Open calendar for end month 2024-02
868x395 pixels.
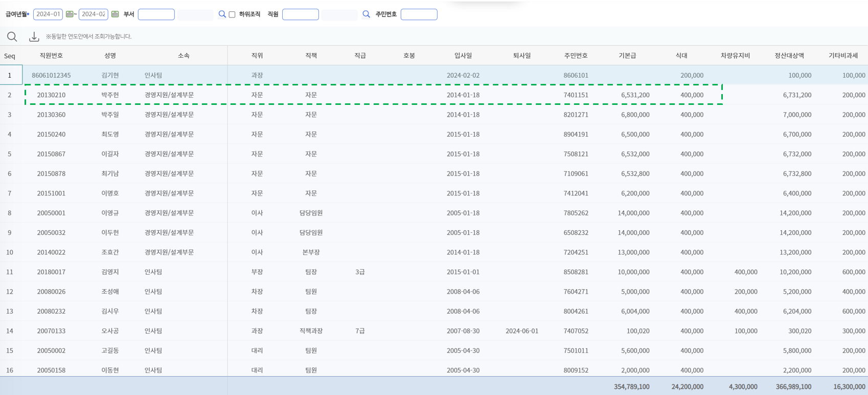115,14
